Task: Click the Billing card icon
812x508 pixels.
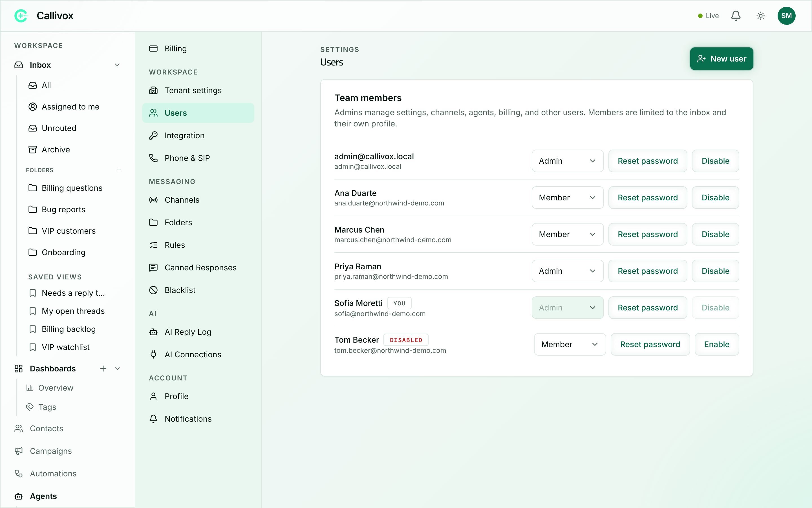Action: click(153, 49)
